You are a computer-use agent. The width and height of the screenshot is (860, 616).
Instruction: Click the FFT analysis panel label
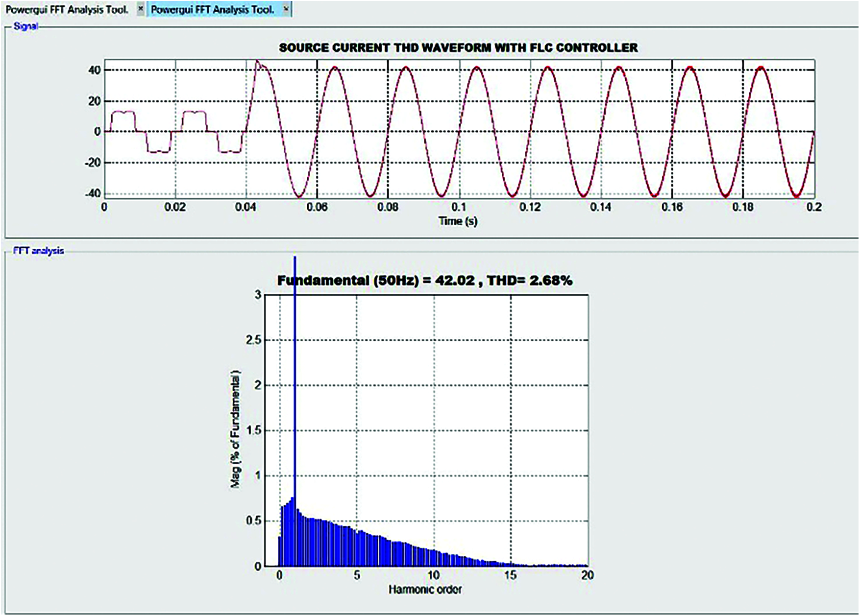coord(38,251)
